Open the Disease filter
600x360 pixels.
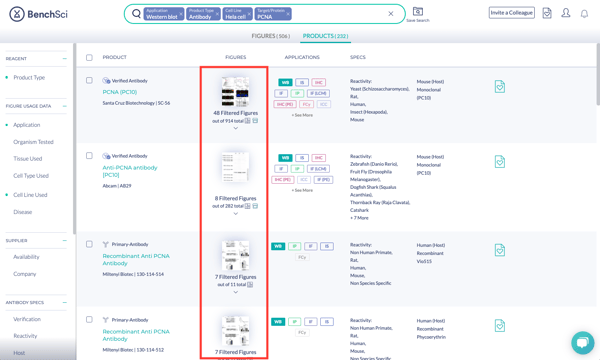[23, 212]
